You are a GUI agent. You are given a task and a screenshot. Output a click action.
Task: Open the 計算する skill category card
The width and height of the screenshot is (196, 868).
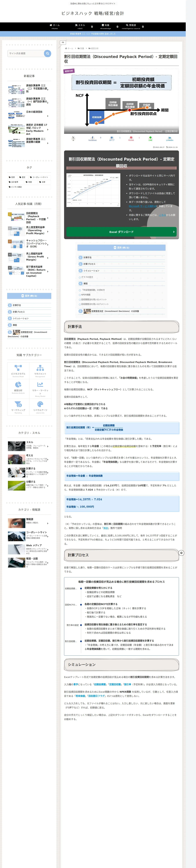pyautogui.click(x=29, y=472)
